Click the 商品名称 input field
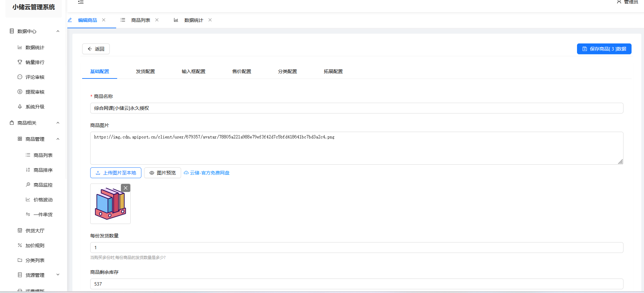The height and width of the screenshot is (293, 644). [357, 108]
